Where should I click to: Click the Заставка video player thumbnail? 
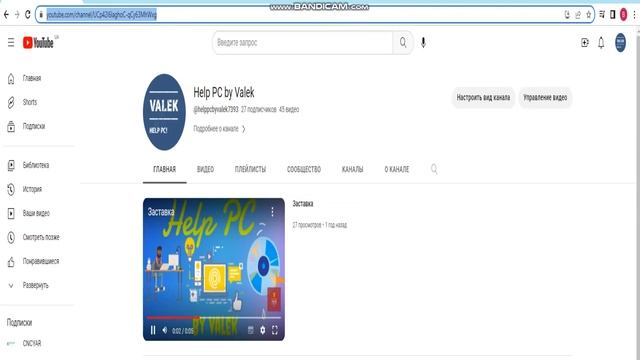pyautogui.click(x=214, y=269)
